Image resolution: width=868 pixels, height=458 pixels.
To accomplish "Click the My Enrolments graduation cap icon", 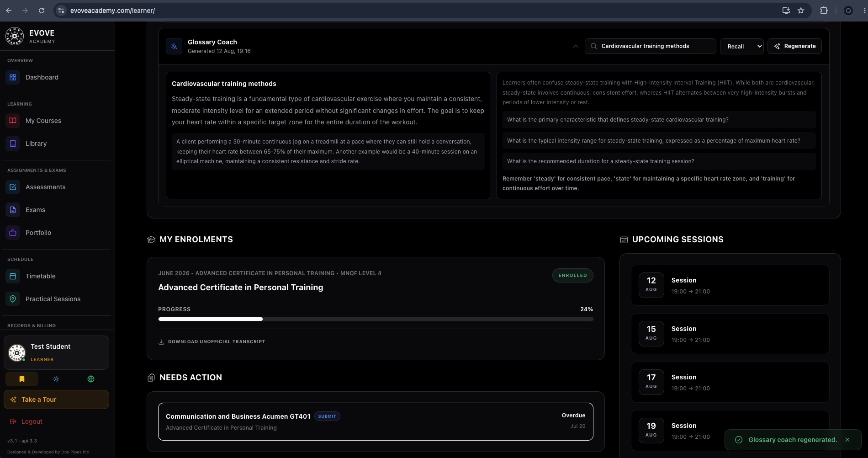I will coord(151,240).
